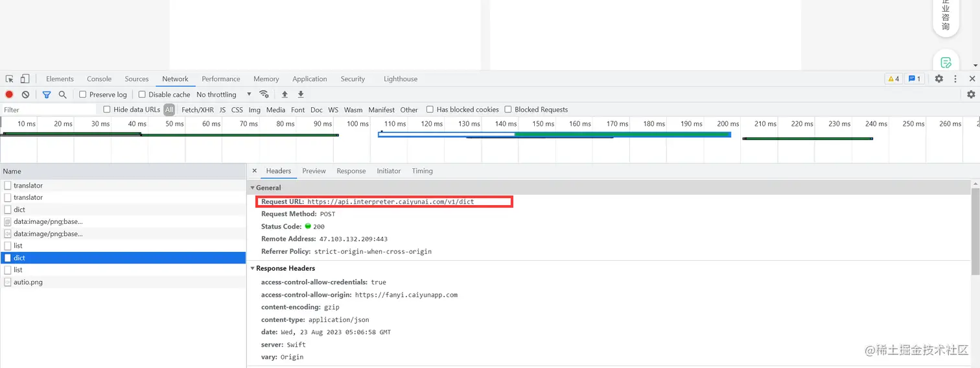The height and width of the screenshot is (368, 980).
Task: Filter requests by All
Action: pos(169,110)
